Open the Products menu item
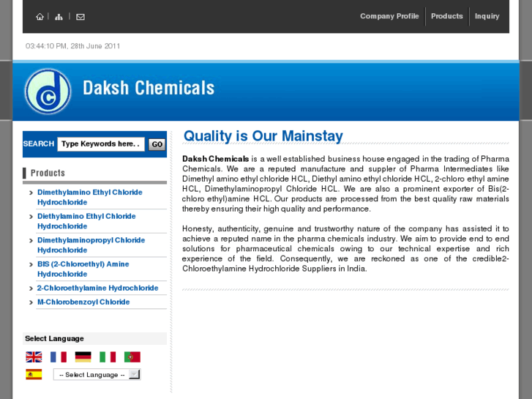532x399 pixels. tap(447, 16)
